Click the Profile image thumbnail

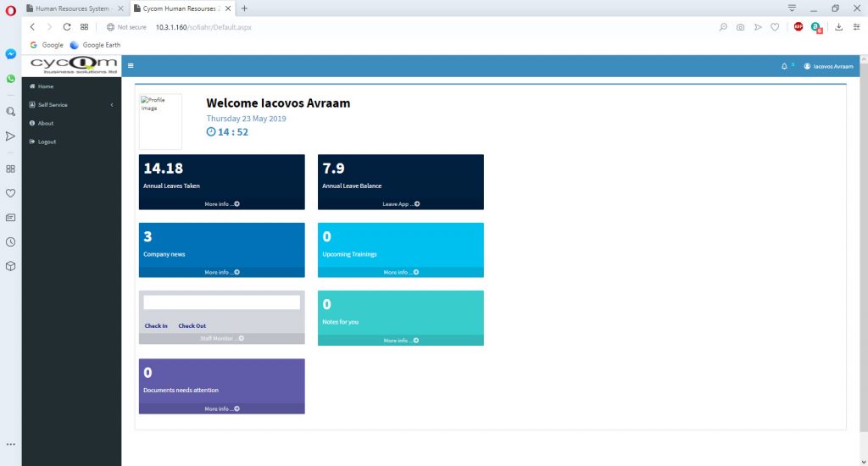[160, 122]
